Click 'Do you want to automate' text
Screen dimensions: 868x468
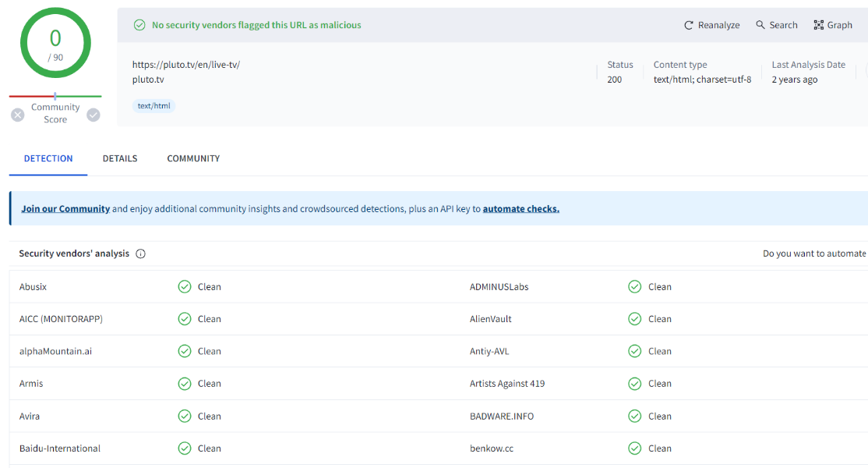[x=814, y=253]
